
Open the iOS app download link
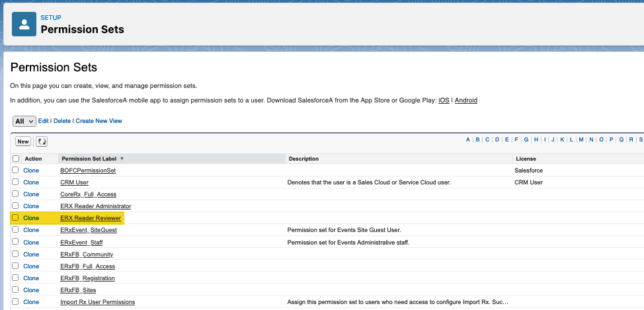(444, 100)
